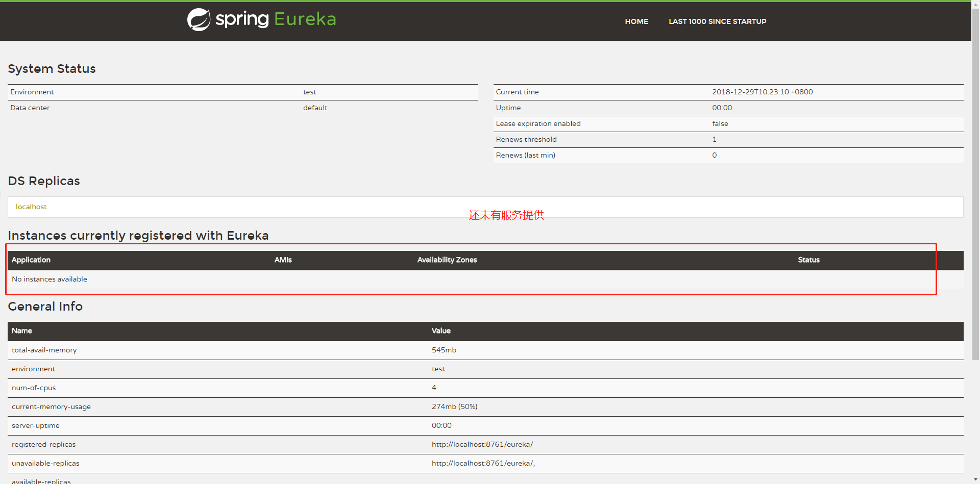
Task: Click the Name column header in General Info
Action: pyautogui.click(x=22, y=330)
